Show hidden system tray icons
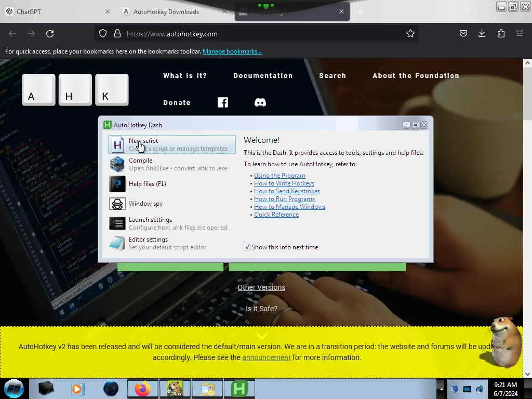The image size is (532, 399). pyautogui.click(x=442, y=389)
